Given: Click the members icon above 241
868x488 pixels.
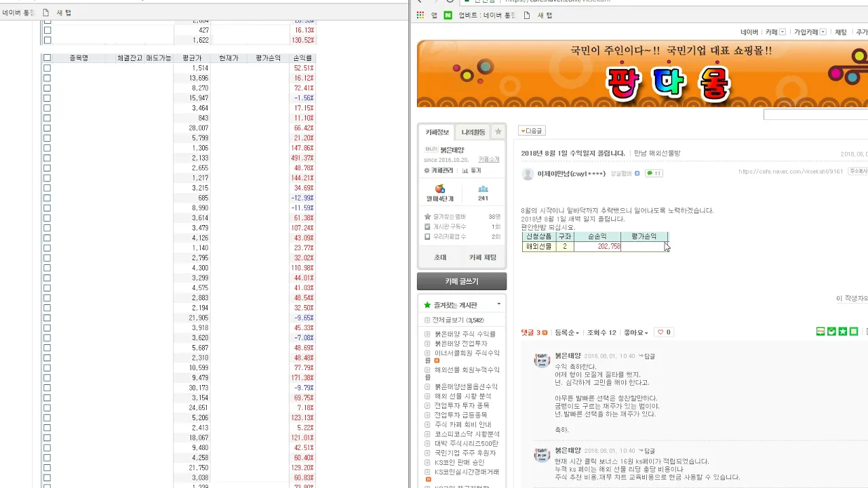Looking at the screenshot, I should pyautogui.click(x=483, y=189).
